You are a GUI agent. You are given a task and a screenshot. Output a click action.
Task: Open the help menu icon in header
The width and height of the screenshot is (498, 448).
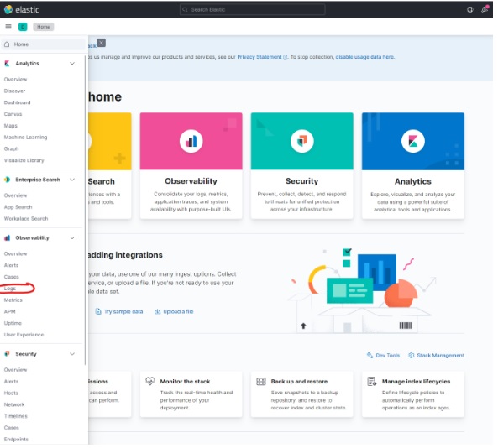[x=470, y=9]
